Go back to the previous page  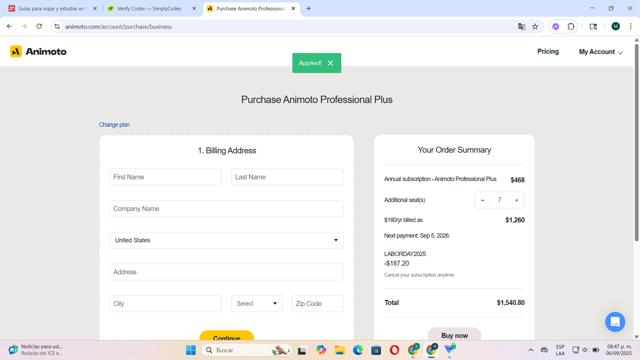[x=9, y=27]
